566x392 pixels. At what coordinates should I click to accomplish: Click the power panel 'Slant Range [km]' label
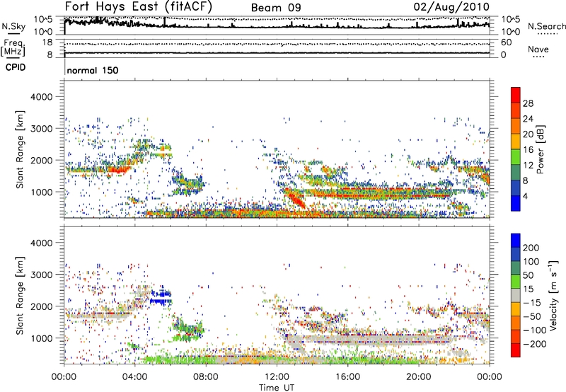(20, 149)
